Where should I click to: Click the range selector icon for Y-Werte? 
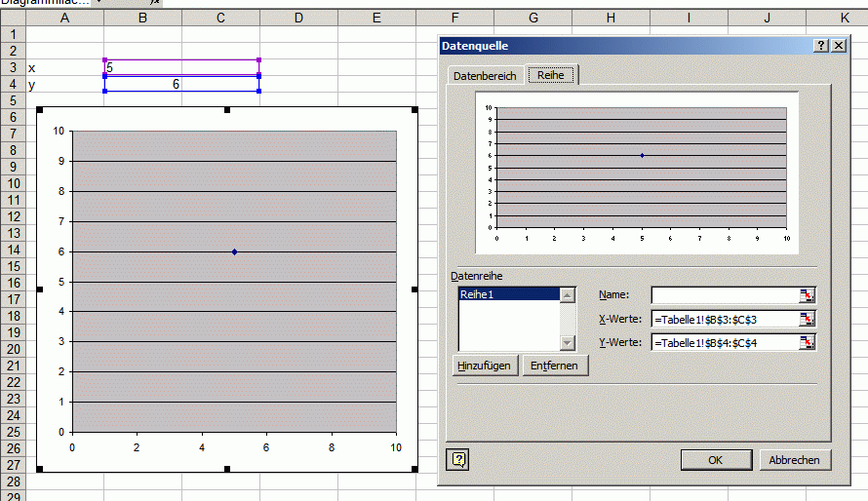click(808, 343)
